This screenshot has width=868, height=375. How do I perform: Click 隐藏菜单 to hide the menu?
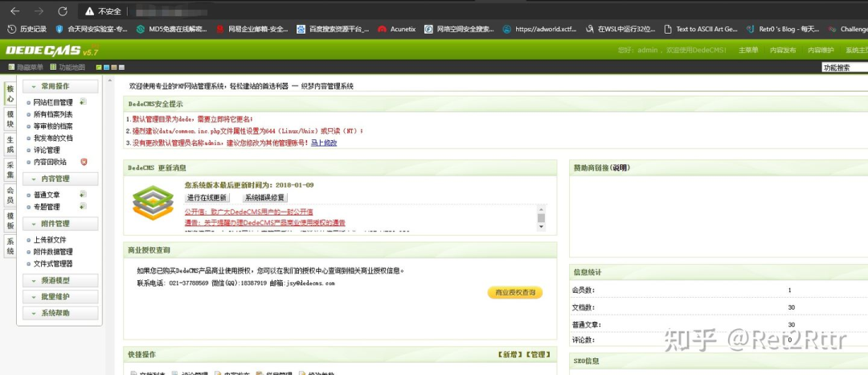26,68
